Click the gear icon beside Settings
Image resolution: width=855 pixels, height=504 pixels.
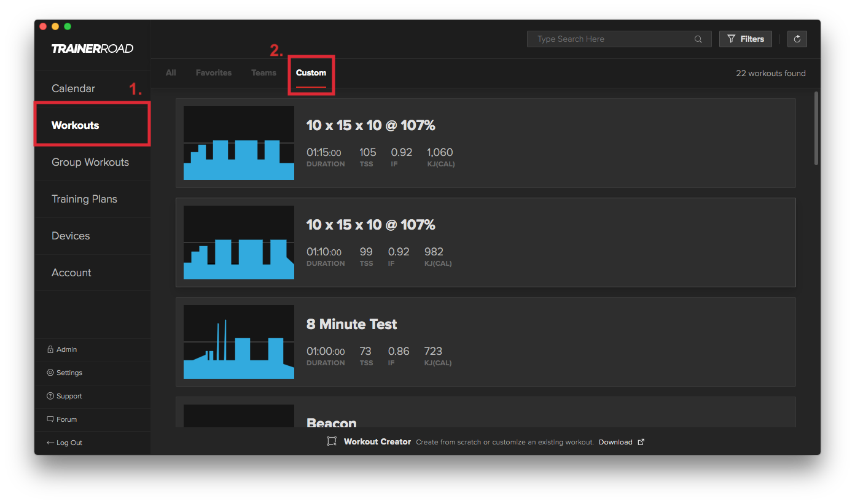[x=50, y=373]
